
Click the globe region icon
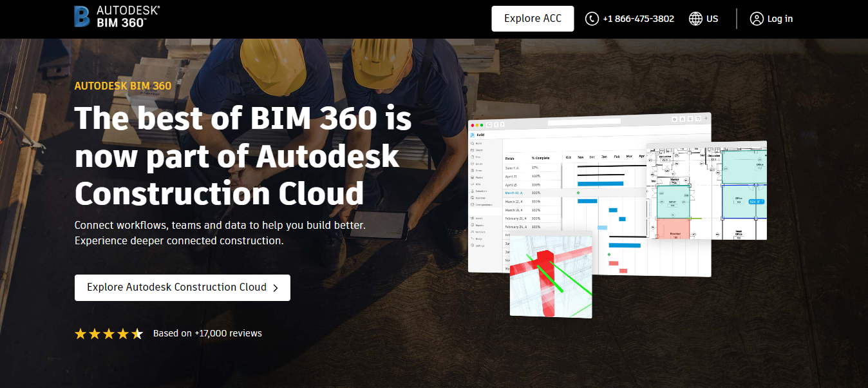(x=695, y=19)
